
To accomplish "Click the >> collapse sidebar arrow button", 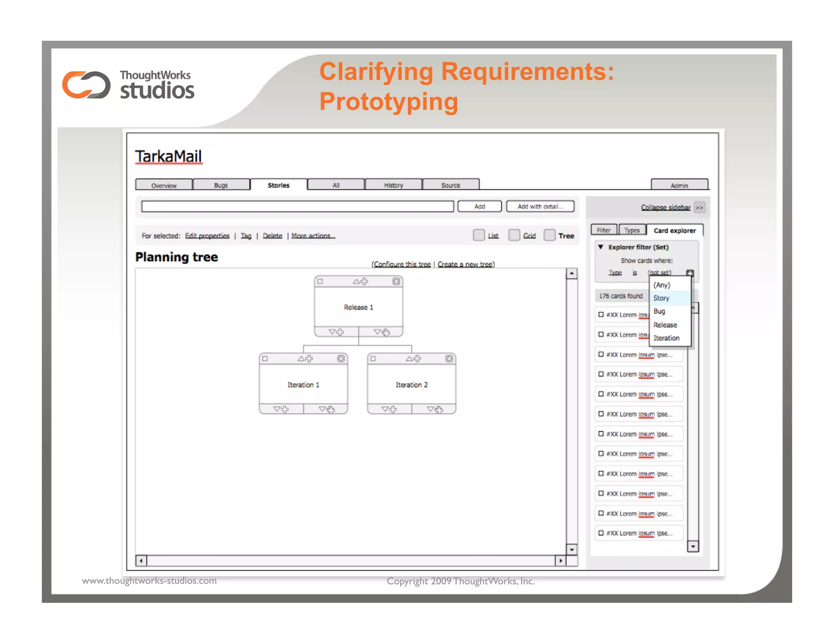I will (699, 207).
